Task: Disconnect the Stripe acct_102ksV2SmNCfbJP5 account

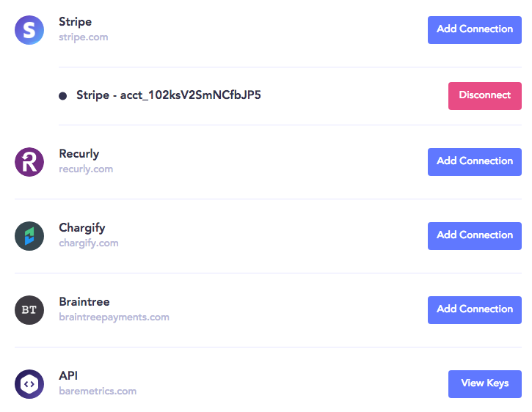Action: [x=484, y=95]
